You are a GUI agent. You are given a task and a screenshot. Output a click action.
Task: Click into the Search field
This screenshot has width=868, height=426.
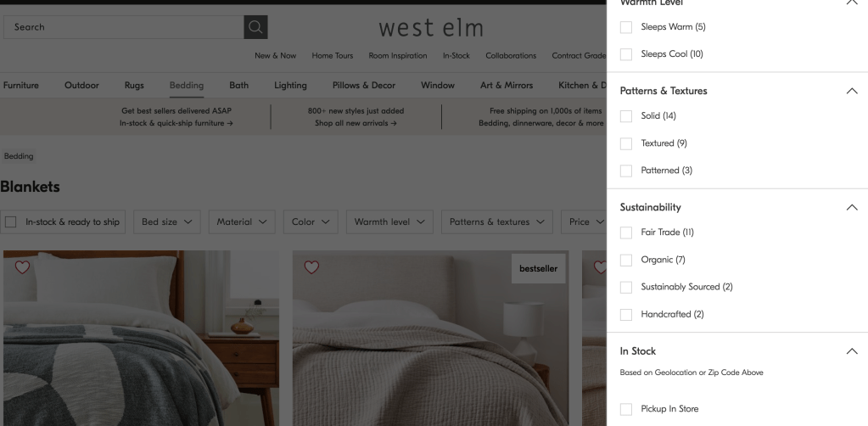(x=123, y=27)
